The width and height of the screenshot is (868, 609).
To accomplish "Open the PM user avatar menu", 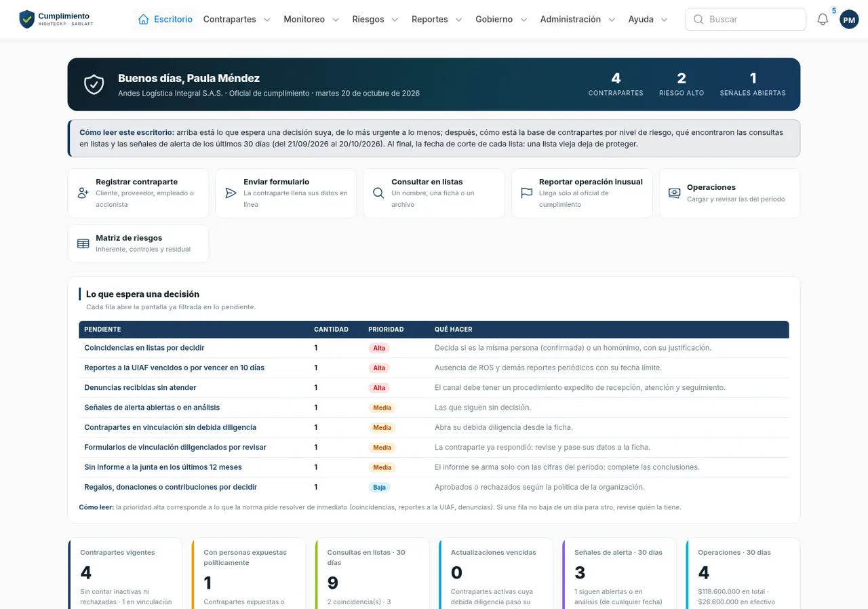I will pyautogui.click(x=849, y=20).
